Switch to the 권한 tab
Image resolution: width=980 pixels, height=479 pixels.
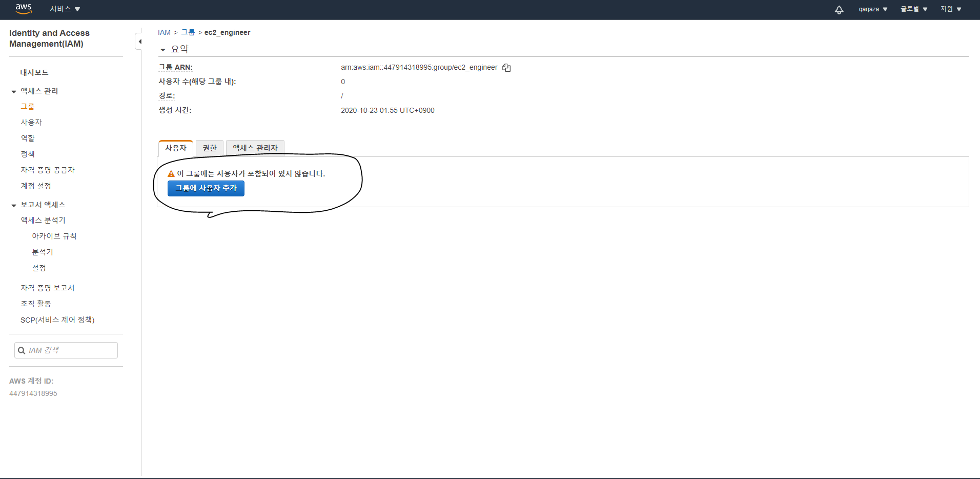209,148
